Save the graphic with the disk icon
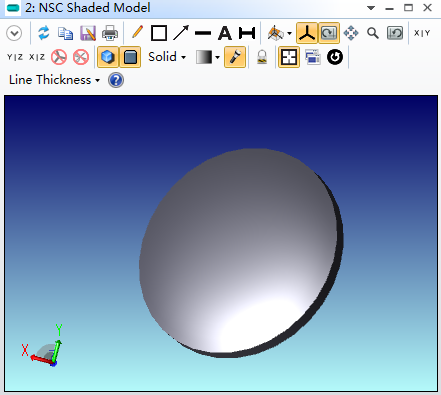Image resolution: width=441 pixels, height=395 pixels. coord(88,33)
